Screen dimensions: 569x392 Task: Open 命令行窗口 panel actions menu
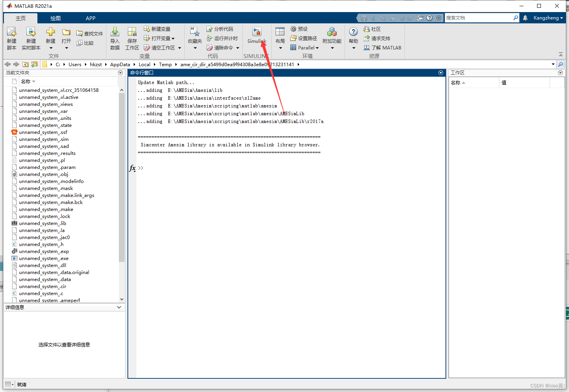click(x=441, y=73)
